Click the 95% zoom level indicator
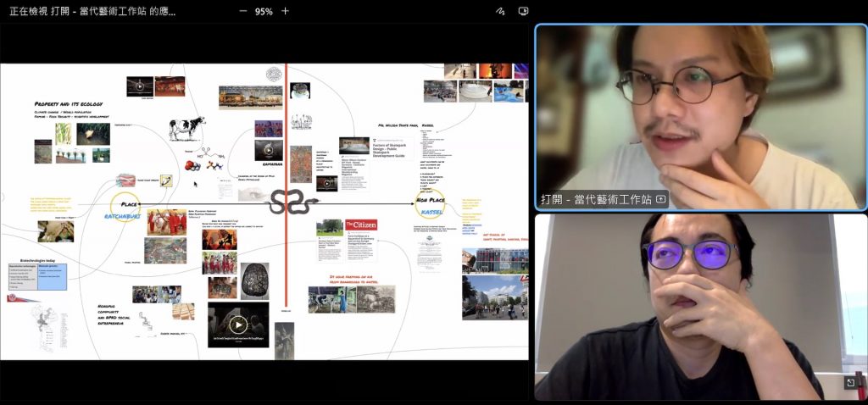Image resolution: width=868 pixels, height=405 pixels. (264, 11)
